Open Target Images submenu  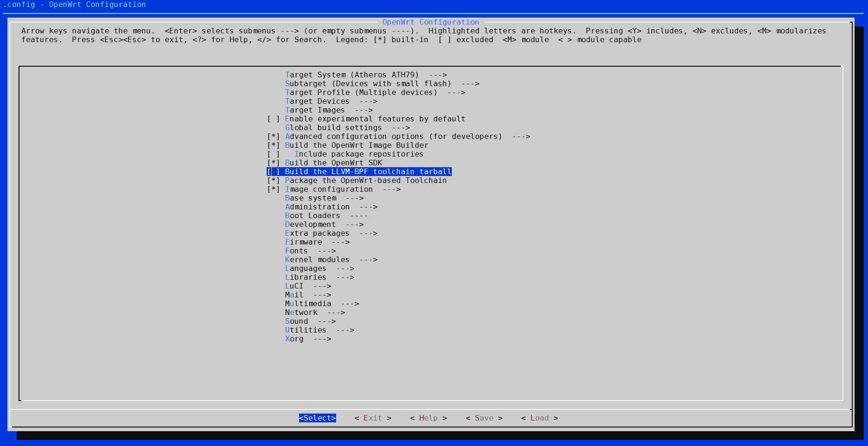point(329,110)
